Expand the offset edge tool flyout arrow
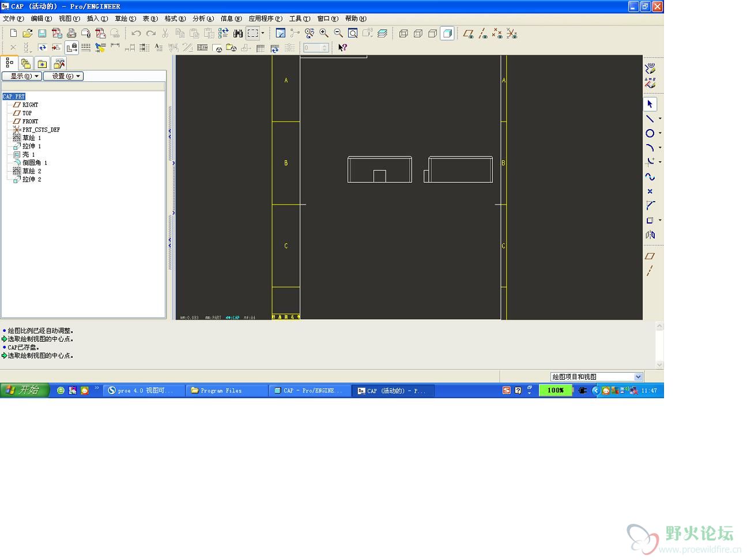The image size is (747, 560). pyautogui.click(x=660, y=220)
